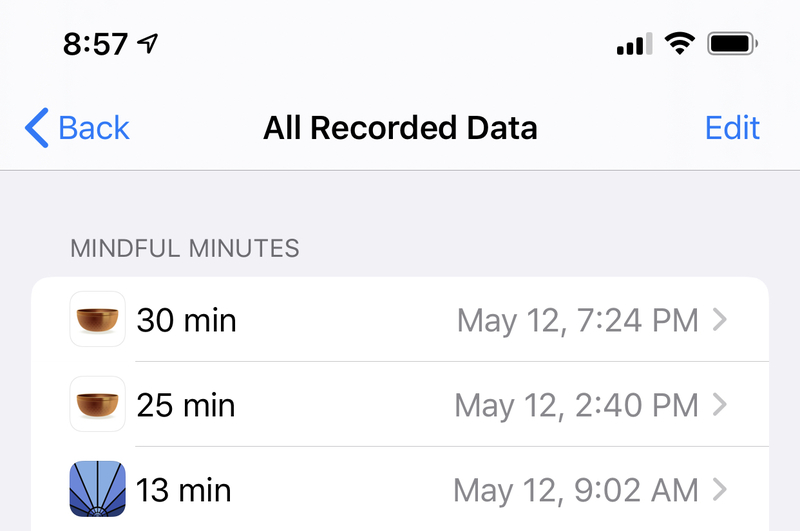Image resolution: width=800 pixels, height=531 pixels.
Task: Select the 13 min duration text
Action: (x=184, y=490)
